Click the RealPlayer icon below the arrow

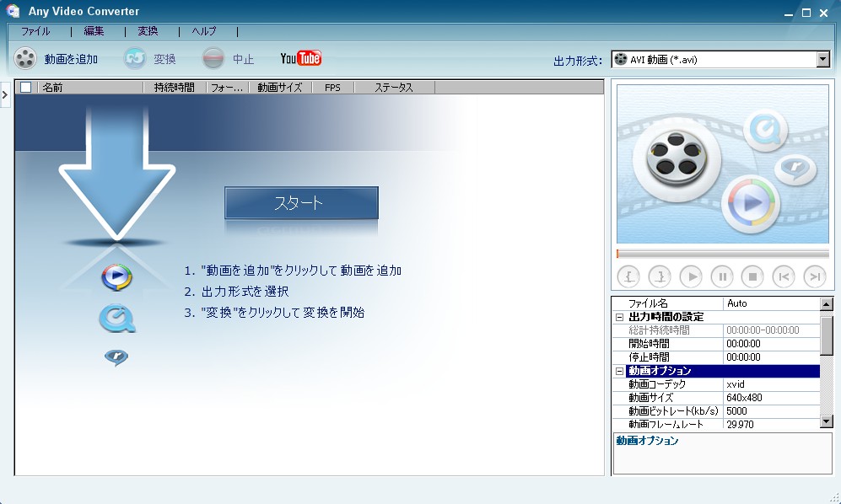(x=116, y=357)
